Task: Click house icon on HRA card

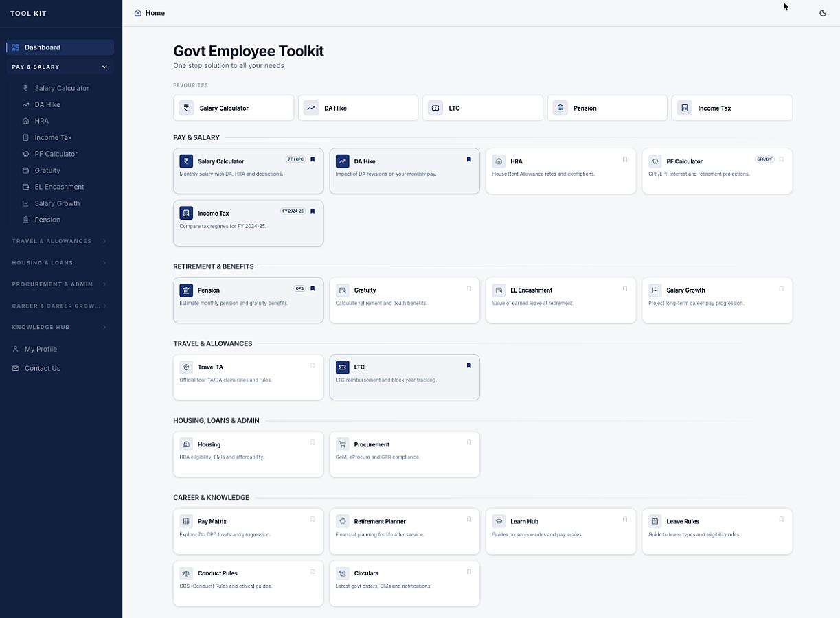Action: point(499,161)
